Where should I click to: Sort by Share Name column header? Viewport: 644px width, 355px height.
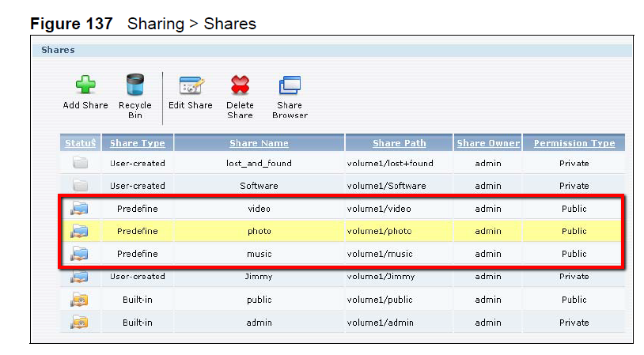(259, 143)
